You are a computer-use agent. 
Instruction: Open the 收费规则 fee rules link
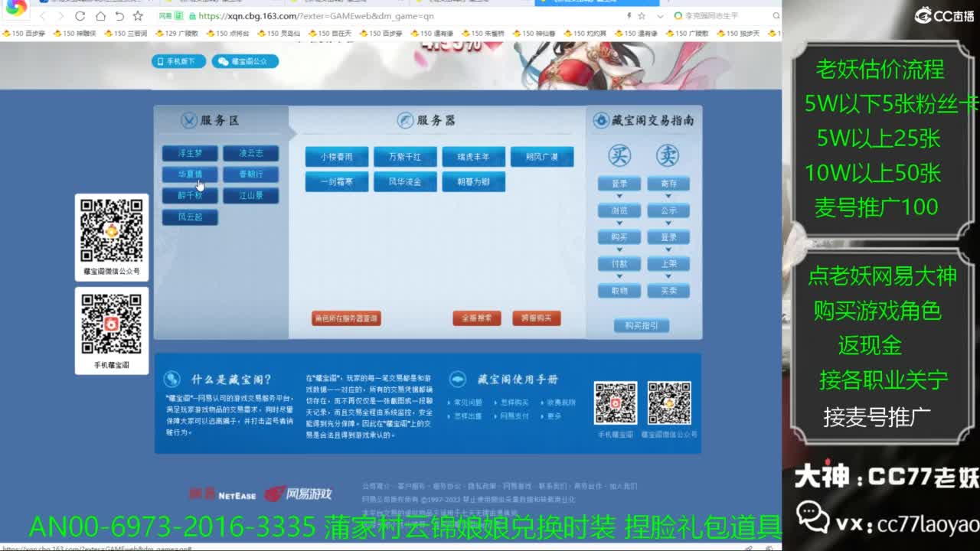point(560,403)
